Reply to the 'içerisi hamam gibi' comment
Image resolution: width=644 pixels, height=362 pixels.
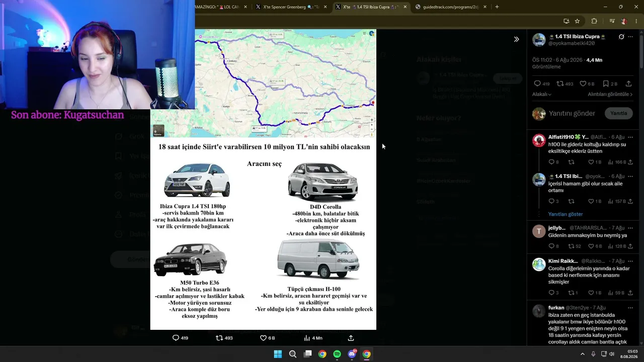pyautogui.click(x=553, y=201)
